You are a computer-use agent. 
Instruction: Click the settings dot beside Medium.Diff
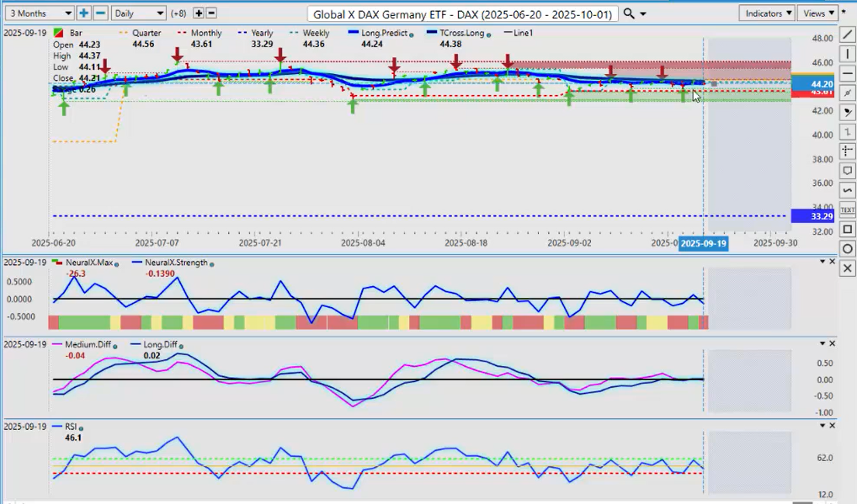tap(115, 346)
